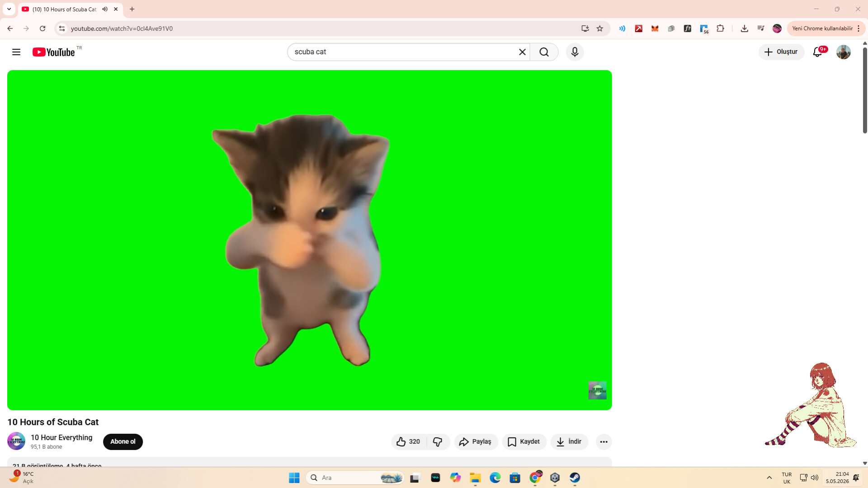Open the weather widget showing 16°C

coord(22,478)
